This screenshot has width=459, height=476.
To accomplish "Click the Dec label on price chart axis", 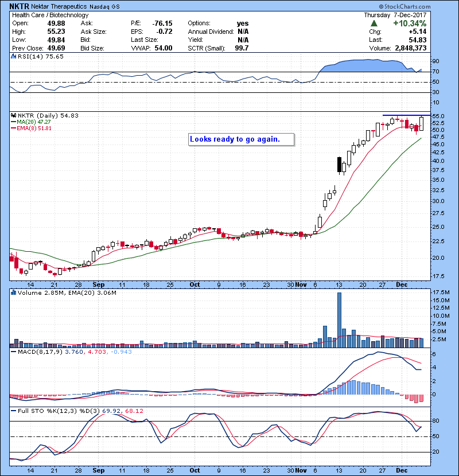I will click(x=402, y=284).
